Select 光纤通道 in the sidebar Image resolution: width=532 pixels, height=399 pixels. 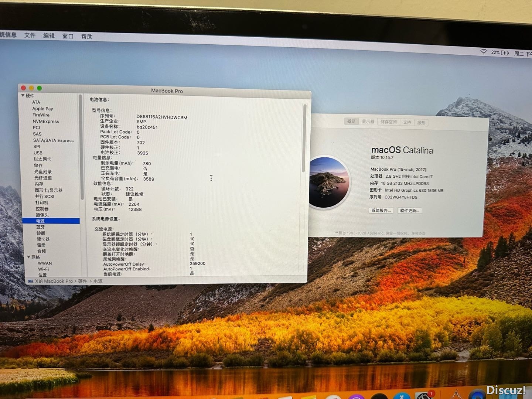click(x=43, y=178)
